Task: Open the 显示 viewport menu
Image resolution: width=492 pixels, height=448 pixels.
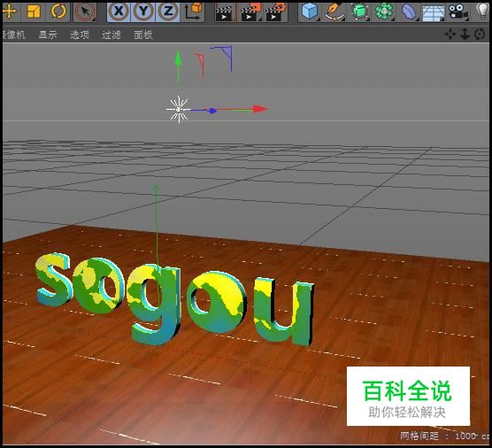Action: pos(48,35)
